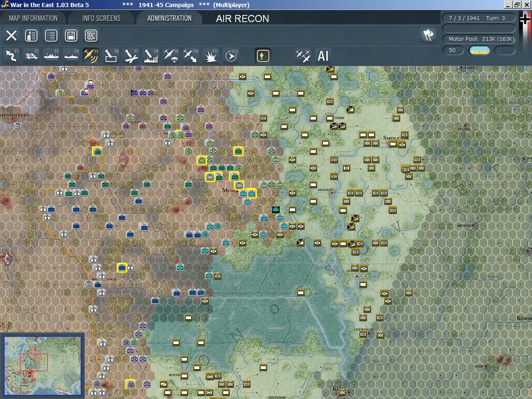Click the Rovno city label on map
Screen dimensions: 532x399
pos(175,375)
